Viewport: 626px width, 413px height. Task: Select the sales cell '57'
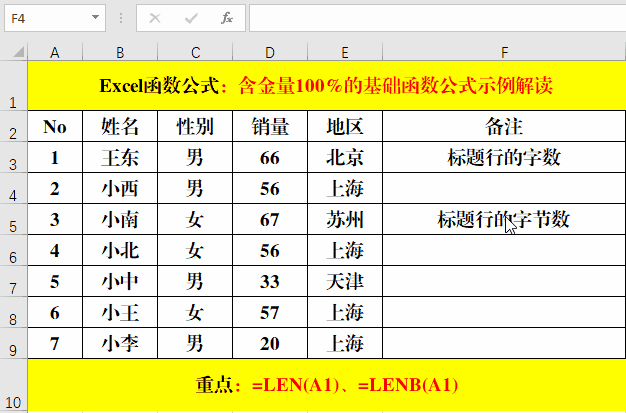(270, 312)
